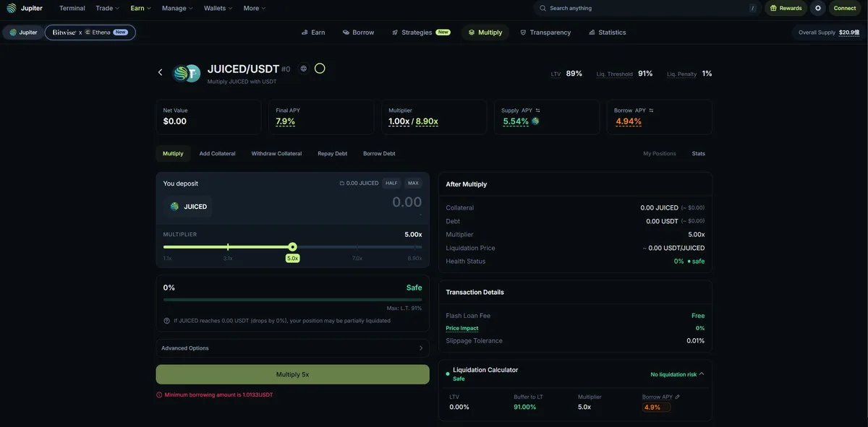Click the Multiply 5x button
Viewport: 868px width, 427px height.
[292, 374]
